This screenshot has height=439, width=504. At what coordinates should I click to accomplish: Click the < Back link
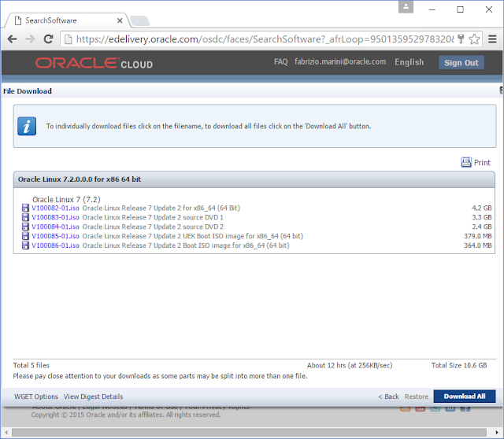pyautogui.click(x=388, y=397)
